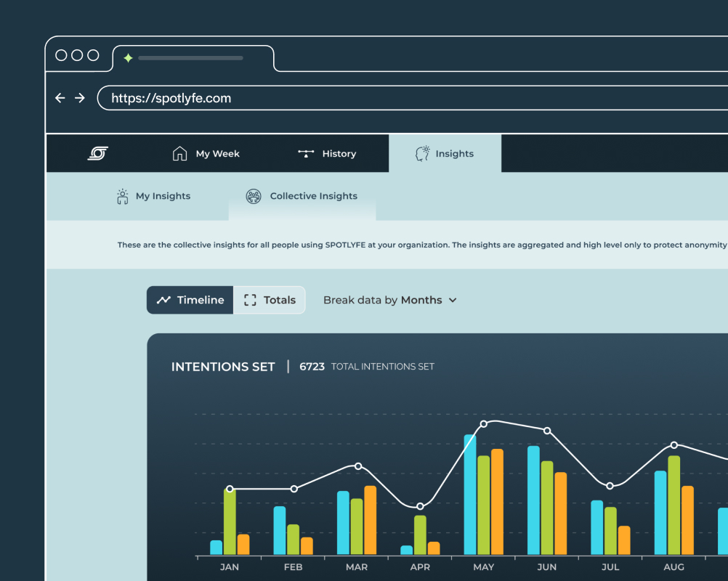Click the timeline nodes icon beside History
The width and height of the screenshot is (728, 581).
pos(306,153)
